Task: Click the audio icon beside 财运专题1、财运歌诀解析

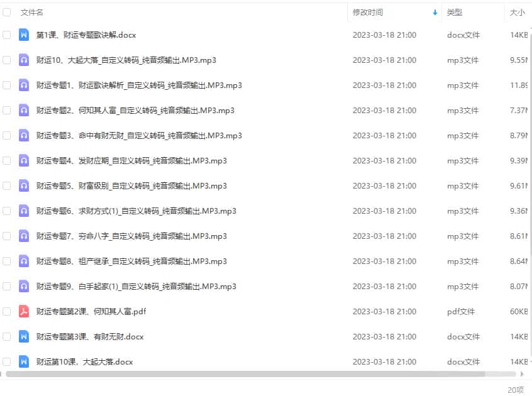Action: [24, 85]
